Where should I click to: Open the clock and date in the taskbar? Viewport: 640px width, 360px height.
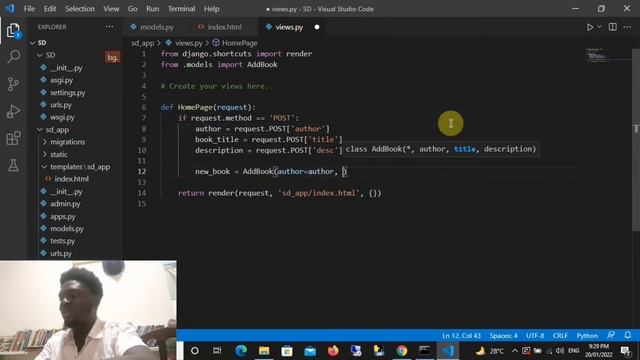pos(599,351)
